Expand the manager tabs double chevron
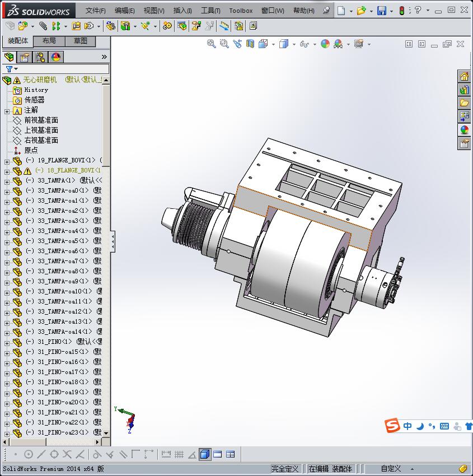Viewport: 473px width, 476px height. 104,57
